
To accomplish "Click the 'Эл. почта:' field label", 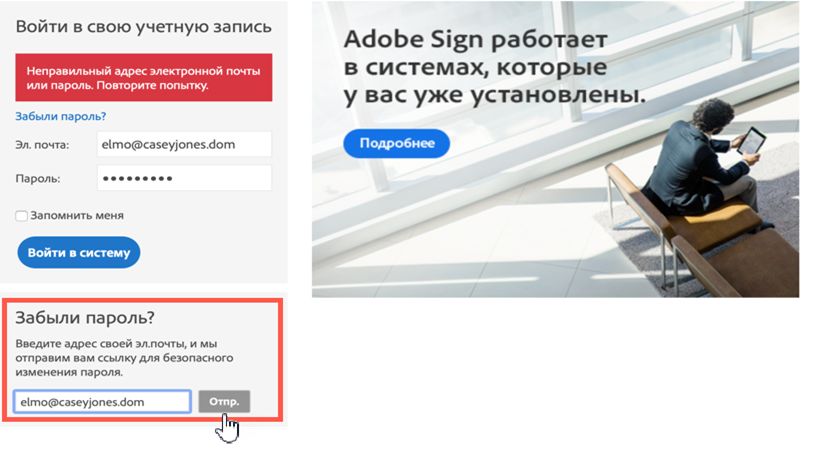I will click(x=42, y=145).
